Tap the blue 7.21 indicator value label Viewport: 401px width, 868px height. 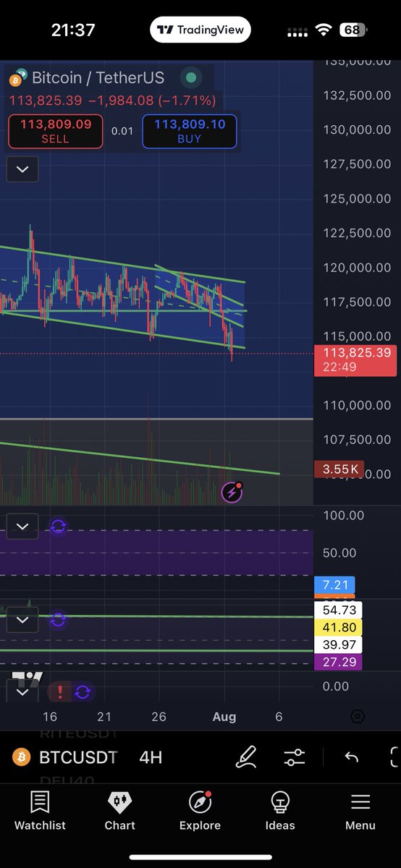335,585
